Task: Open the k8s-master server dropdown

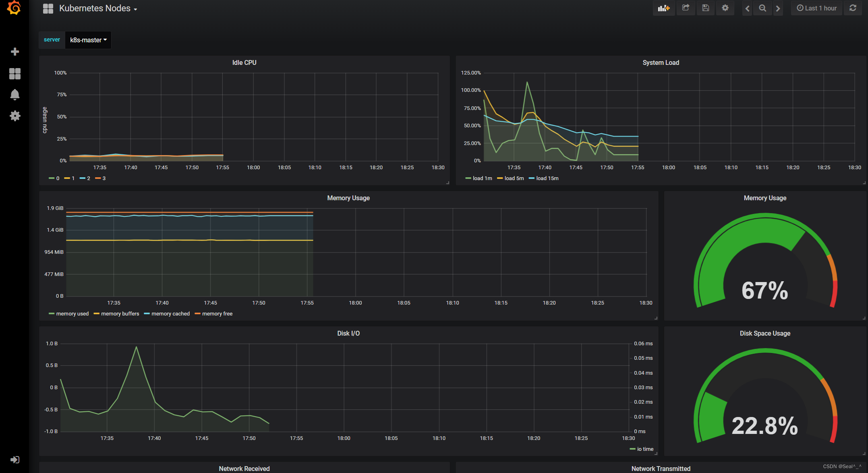Action: coord(88,40)
